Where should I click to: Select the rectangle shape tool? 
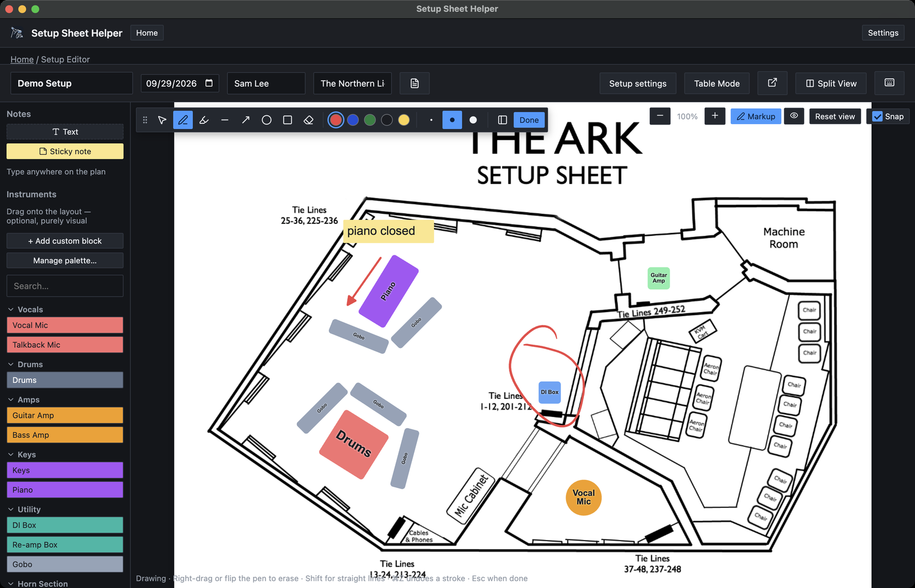[x=288, y=120]
